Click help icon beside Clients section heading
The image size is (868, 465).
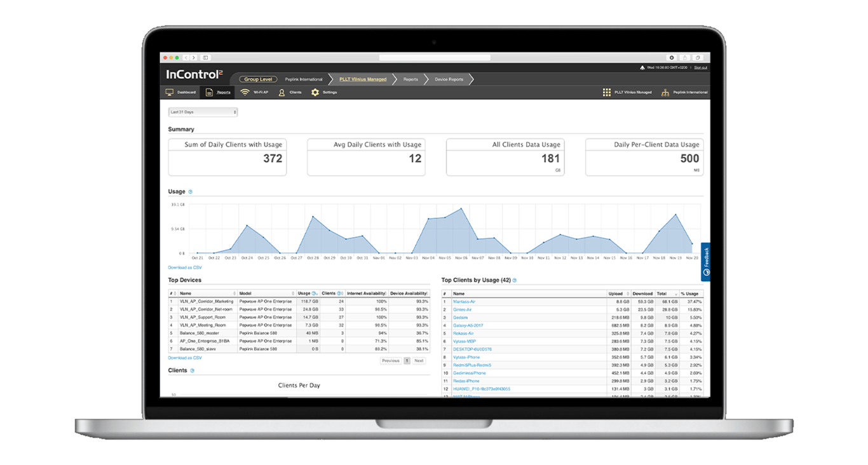(193, 370)
